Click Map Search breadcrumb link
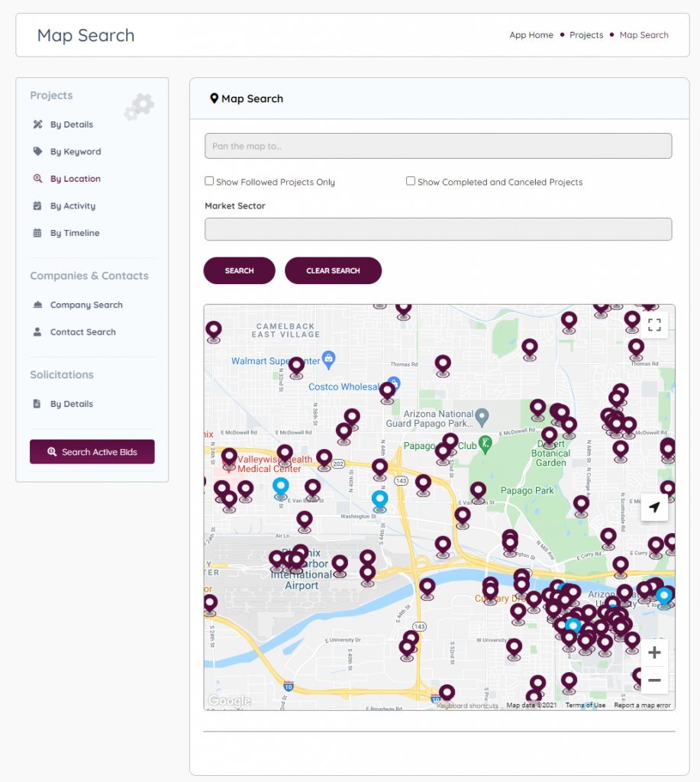This screenshot has width=700, height=782. tap(644, 35)
